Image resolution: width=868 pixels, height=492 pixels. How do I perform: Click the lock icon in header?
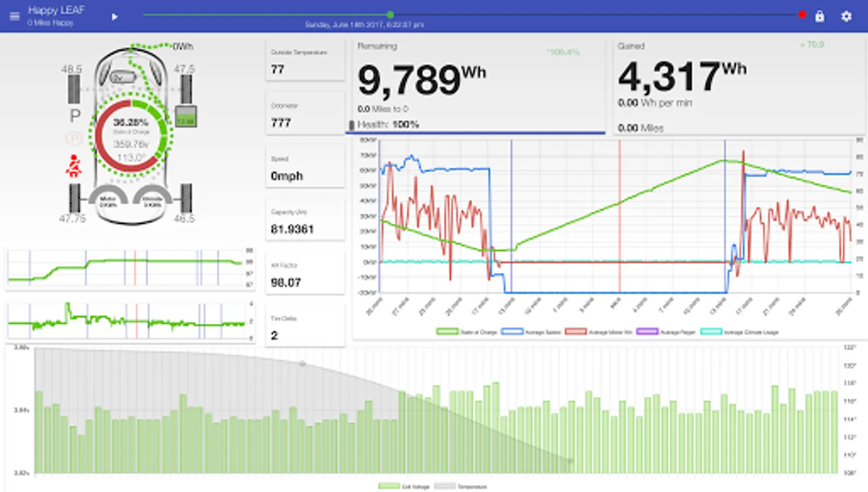[x=819, y=16]
